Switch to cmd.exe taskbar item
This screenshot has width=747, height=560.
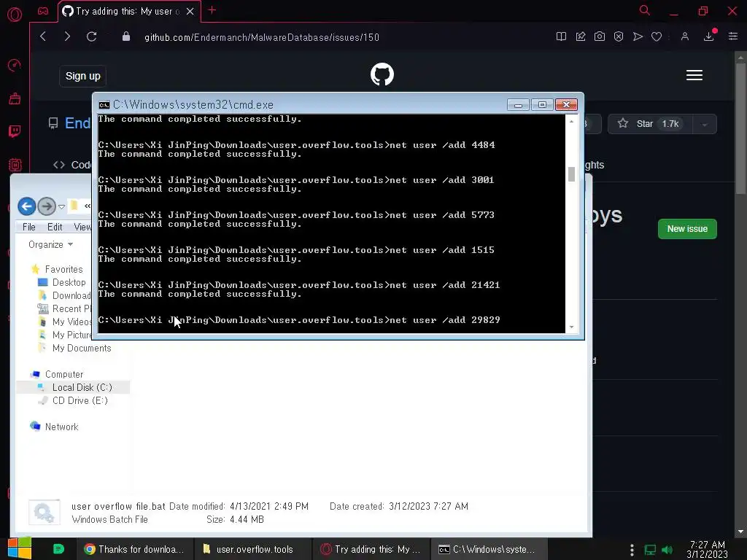point(489,549)
